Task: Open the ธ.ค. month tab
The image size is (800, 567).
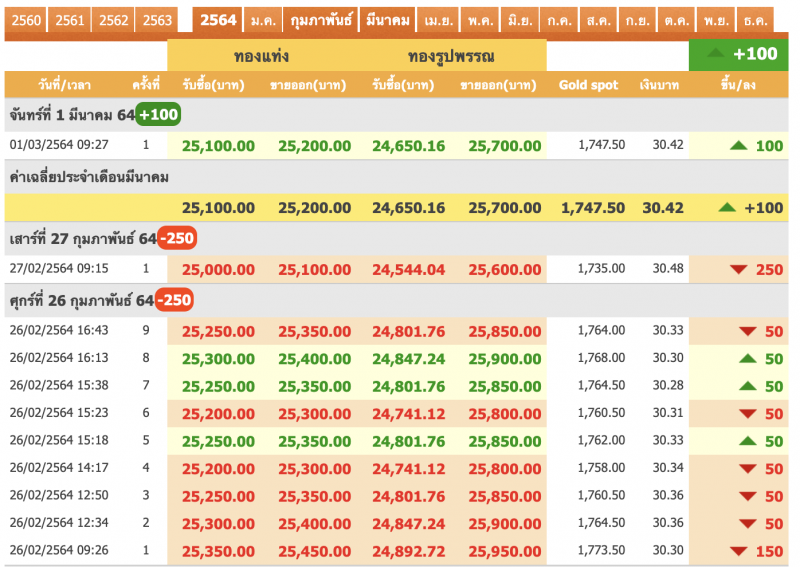Action: [755, 20]
